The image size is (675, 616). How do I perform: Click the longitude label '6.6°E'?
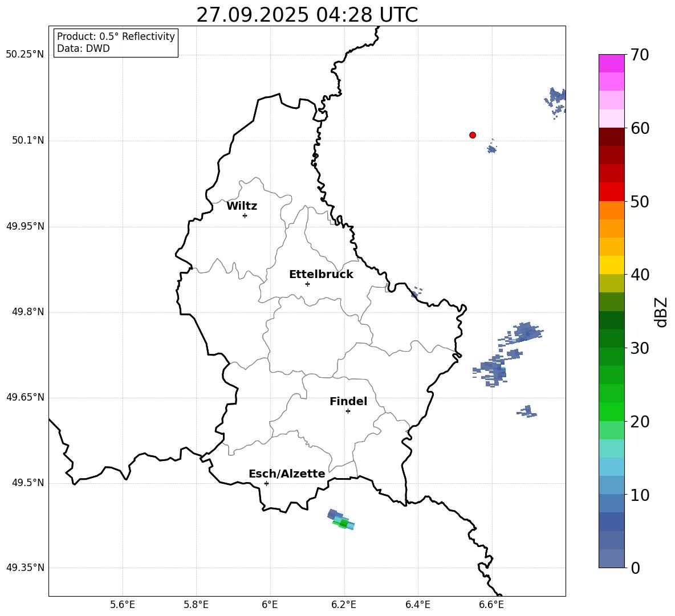click(x=491, y=605)
